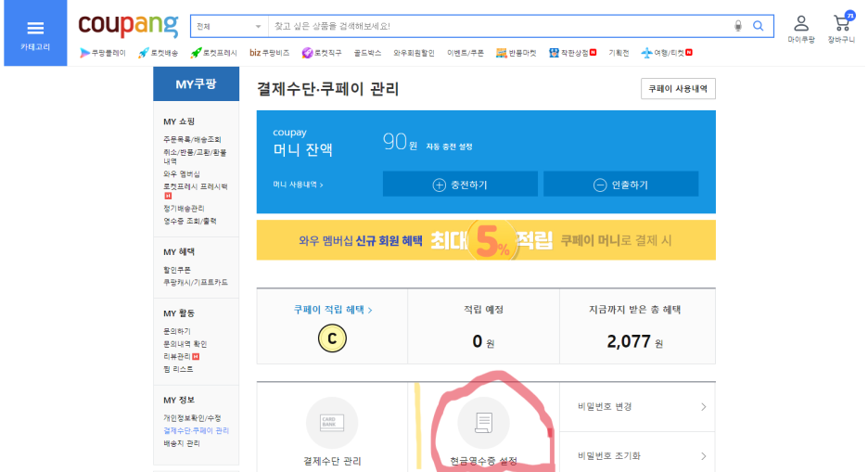Open the 전체 search category dropdown
Viewport: 868px width, 472px height.
click(229, 27)
